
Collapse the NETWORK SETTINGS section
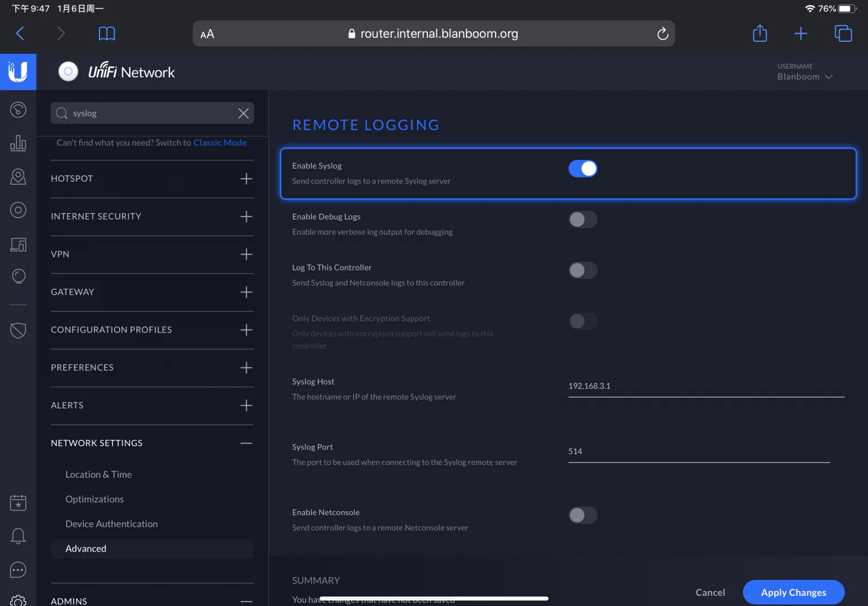pos(246,443)
